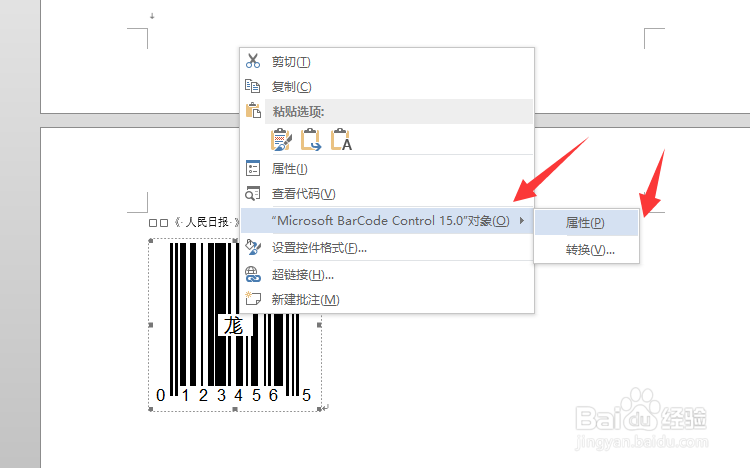Viewport: 750px width, 468px height.
Task: Click the scissors Cut icon
Action: (253, 61)
